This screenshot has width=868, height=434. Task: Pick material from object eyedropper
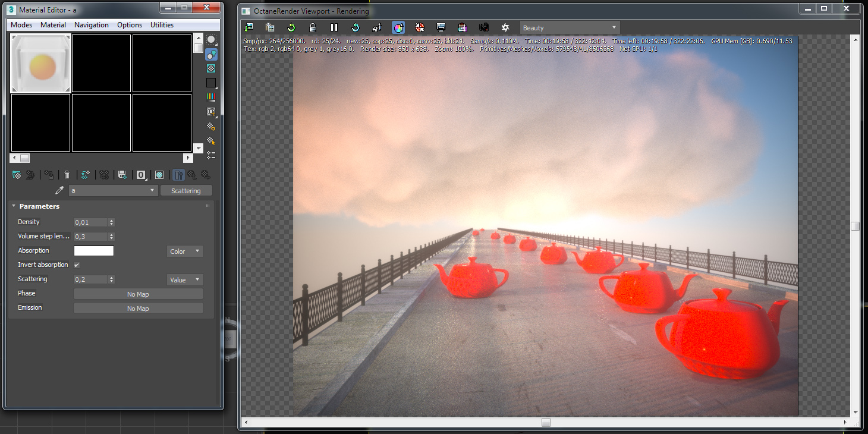pos(59,190)
